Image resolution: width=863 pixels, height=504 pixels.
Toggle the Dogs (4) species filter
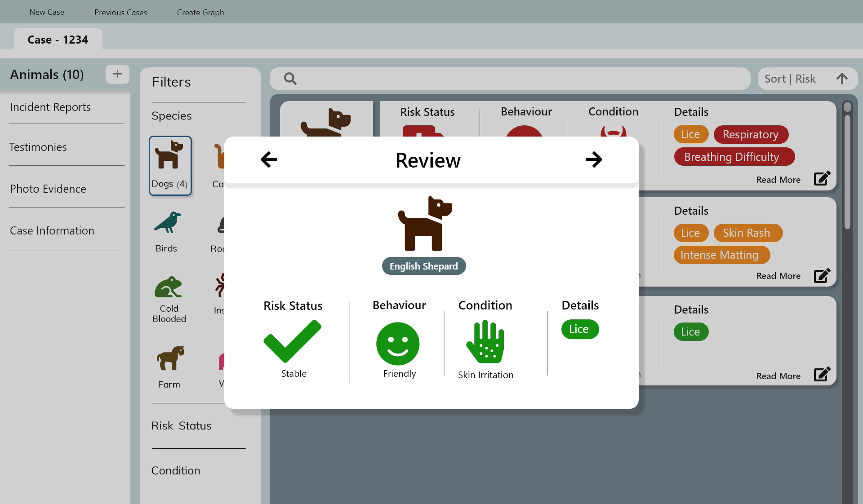170,166
